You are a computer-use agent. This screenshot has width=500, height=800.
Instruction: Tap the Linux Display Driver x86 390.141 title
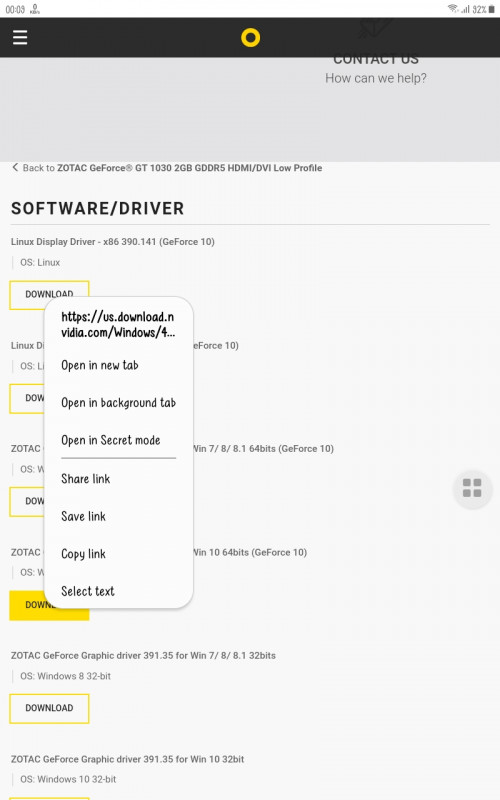click(113, 242)
